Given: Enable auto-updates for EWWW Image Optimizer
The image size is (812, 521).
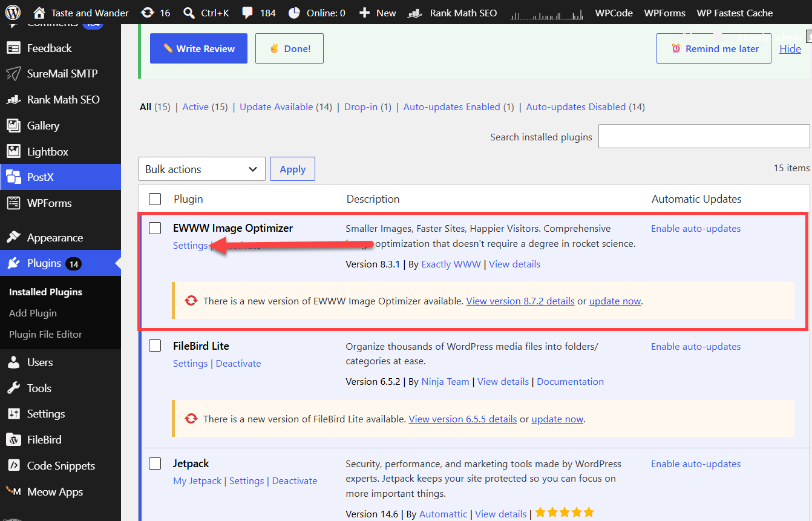Looking at the screenshot, I should pos(696,229).
